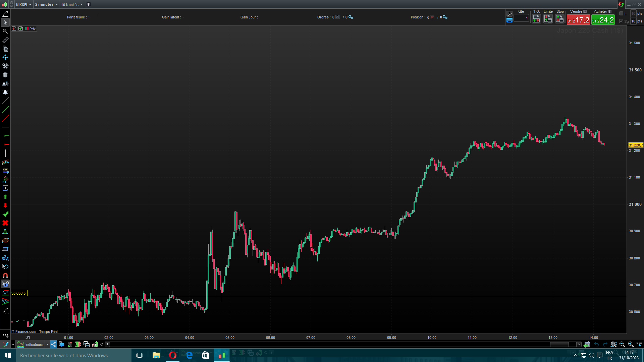Place a green up arrow marker

(x=5, y=197)
